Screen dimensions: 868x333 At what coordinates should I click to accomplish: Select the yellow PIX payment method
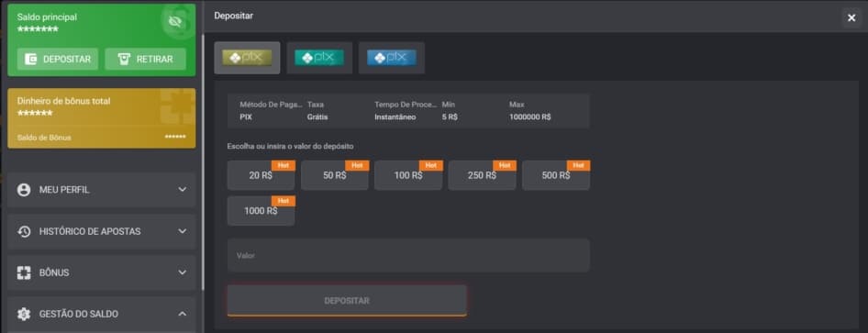(247, 58)
